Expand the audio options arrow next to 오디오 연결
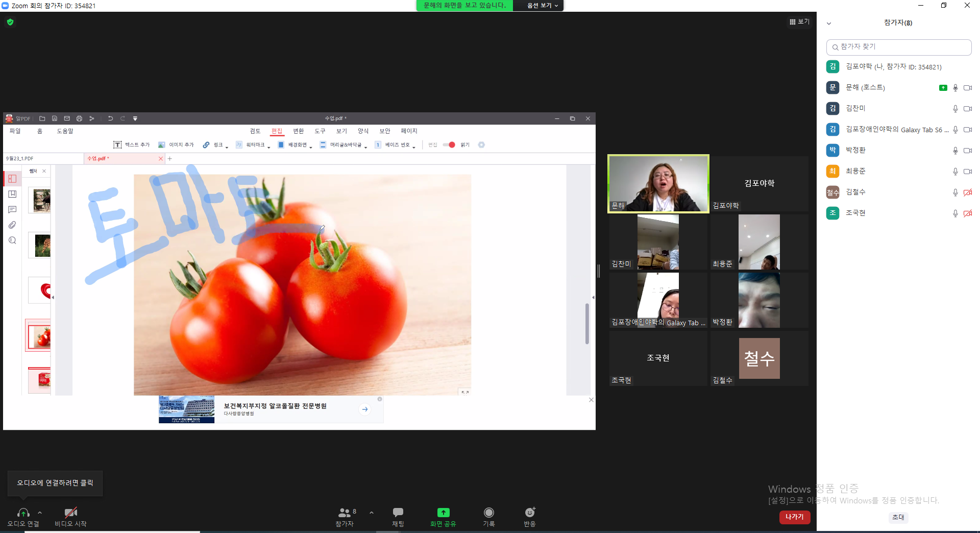 coord(40,513)
